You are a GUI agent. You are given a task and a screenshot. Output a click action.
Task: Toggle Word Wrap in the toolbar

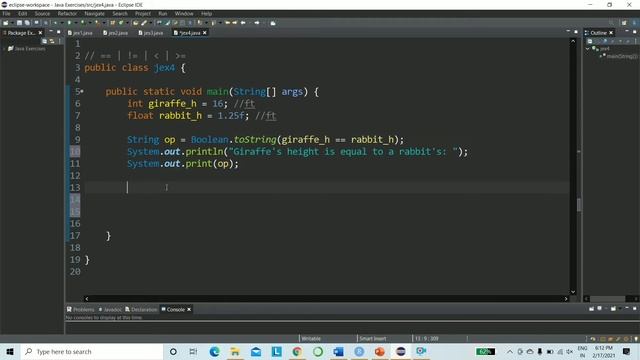(x=175, y=23)
